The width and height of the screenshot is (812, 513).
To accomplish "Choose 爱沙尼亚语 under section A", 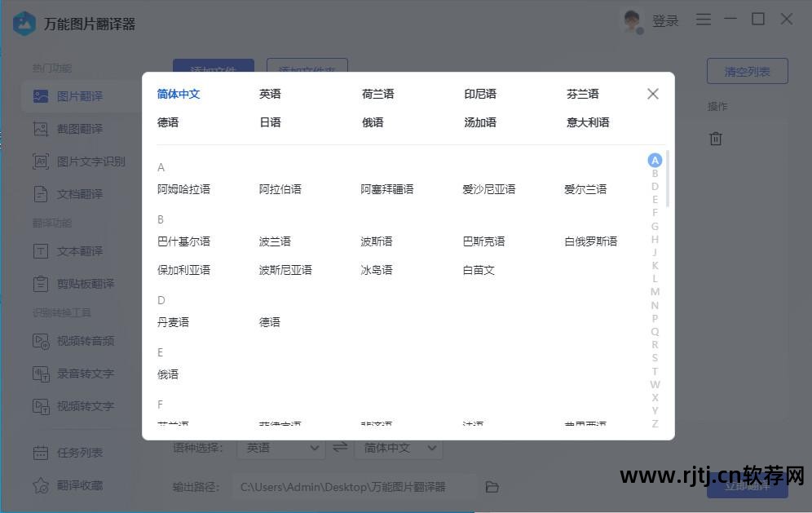I will pos(489,189).
